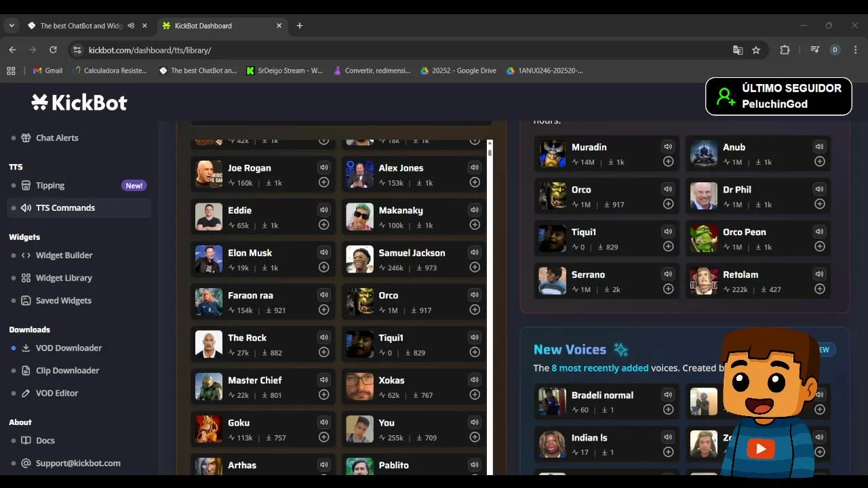This screenshot has width=868, height=488.
Task: Open Gmail bookmark
Action: click(47, 70)
